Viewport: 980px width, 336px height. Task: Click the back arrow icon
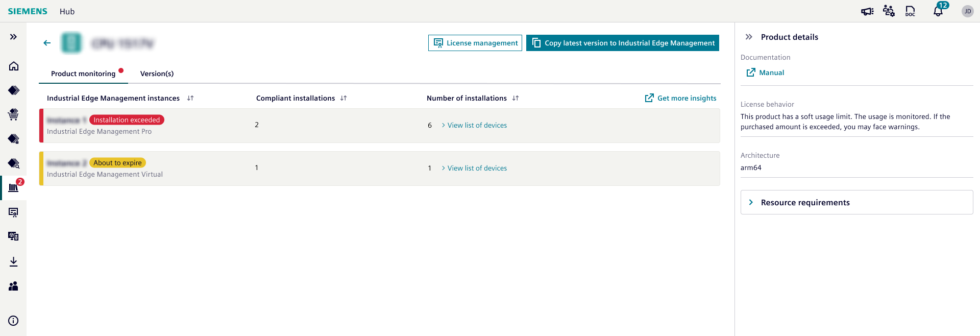click(47, 43)
